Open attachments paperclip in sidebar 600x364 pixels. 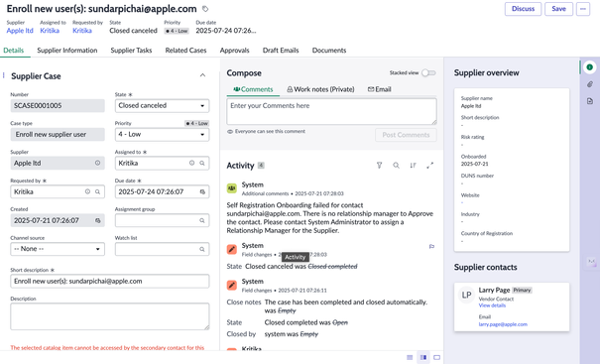coord(590,84)
